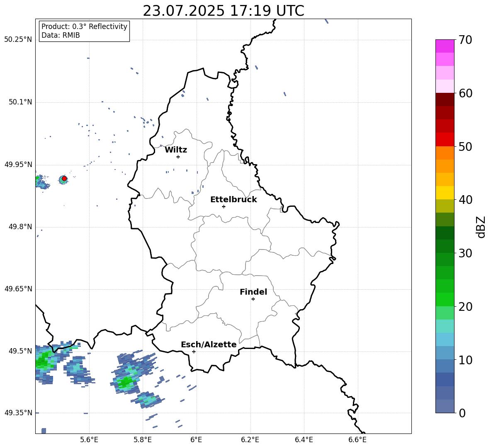Click the 6.6°E longitude label
The image size is (491, 448).
coord(357,440)
